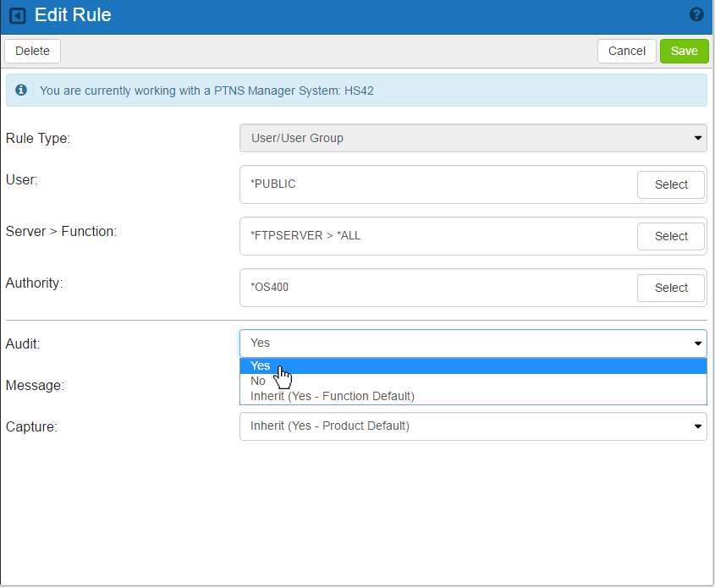The width and height of the screenshot is (715, 588).
Task: Collapse the Audit dropdown showing Yes
Action: pyautogui.click(x=472, y=343)
